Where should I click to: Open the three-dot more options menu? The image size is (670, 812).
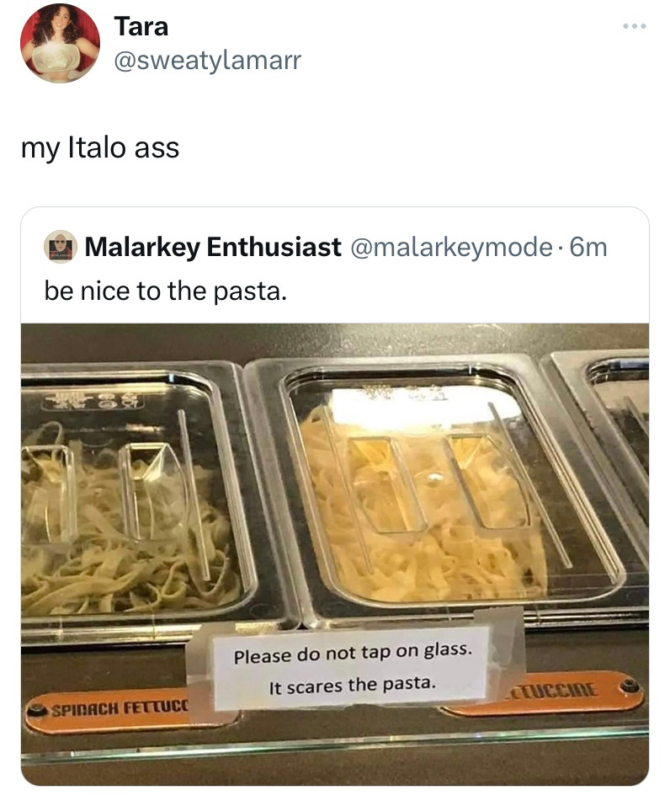pyautogui.click(x=635, y=26)
